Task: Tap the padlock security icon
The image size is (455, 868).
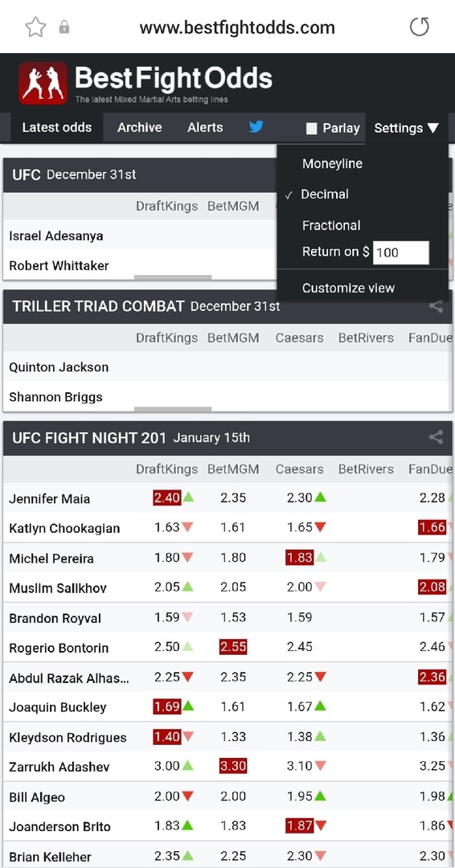Action: point(64,27)
